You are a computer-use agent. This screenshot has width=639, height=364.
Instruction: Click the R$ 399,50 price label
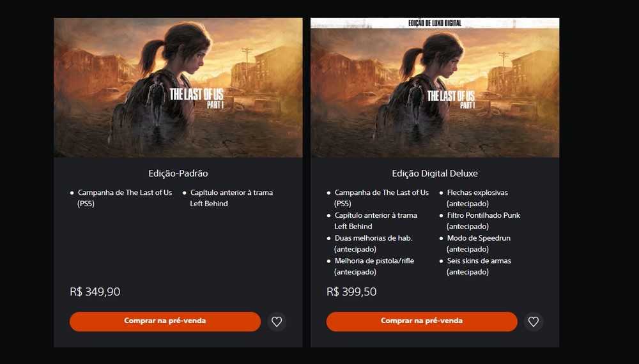click(x=351, y=292)
